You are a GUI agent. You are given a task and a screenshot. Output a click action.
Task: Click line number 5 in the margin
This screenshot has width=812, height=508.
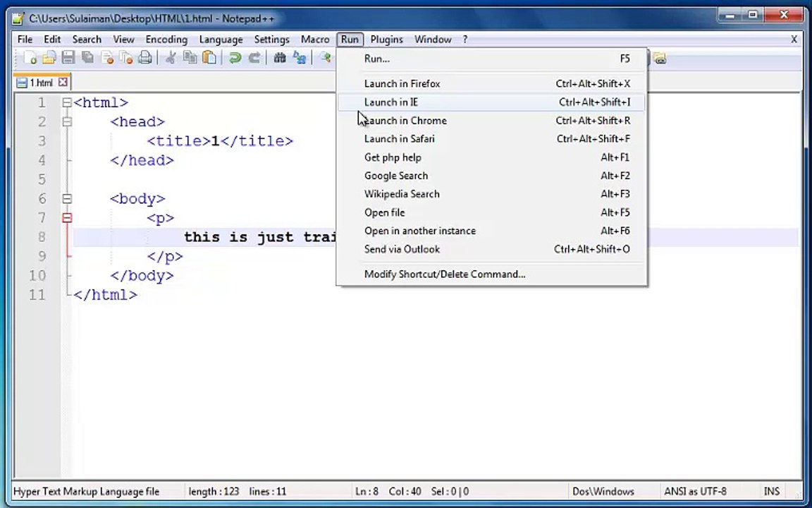[42, 179]
